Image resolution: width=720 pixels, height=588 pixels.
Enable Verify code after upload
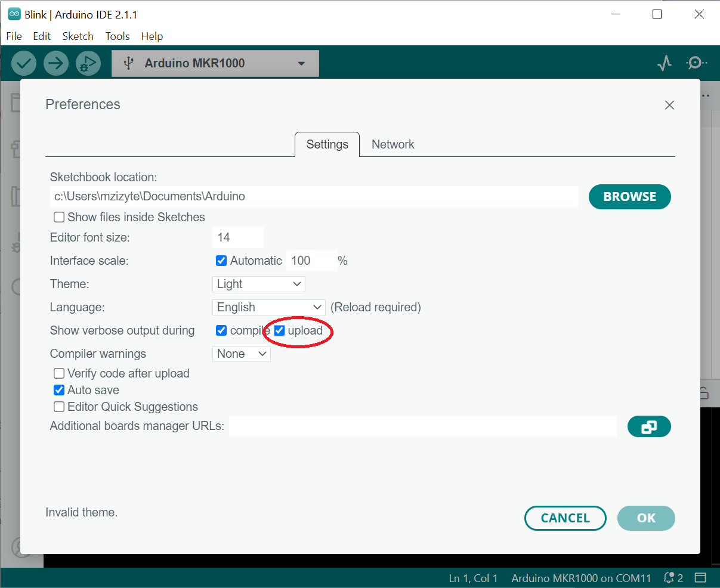pyautogui.click(x=59, y=373)
